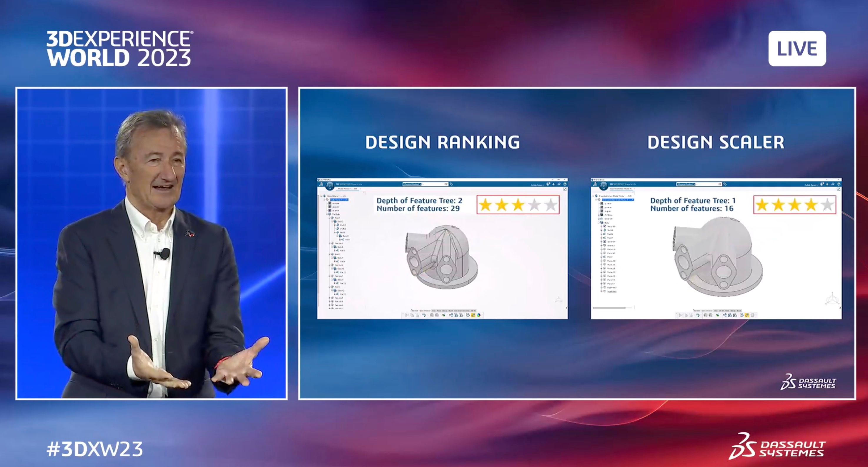This screenshot has width=868, height=467.
Task: Click the Cut scissors icon in Design Scaler bottom toolbar
Action: coord(680,315)
